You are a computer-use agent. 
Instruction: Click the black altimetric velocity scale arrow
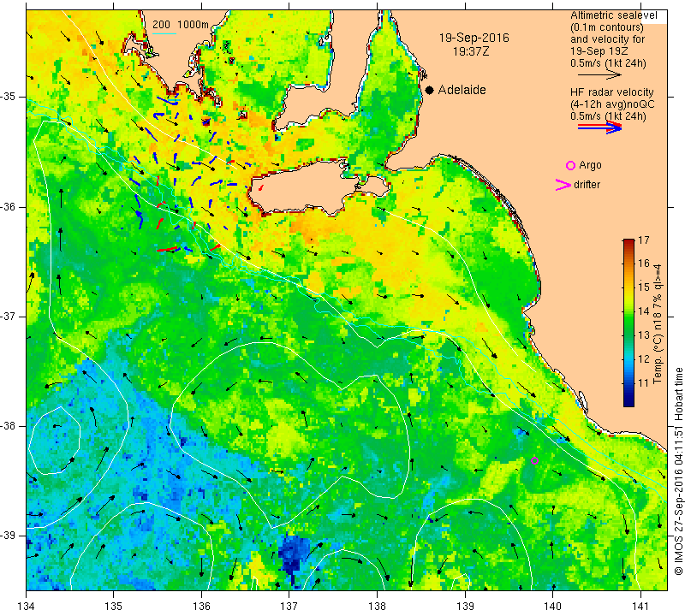[599, 75]
